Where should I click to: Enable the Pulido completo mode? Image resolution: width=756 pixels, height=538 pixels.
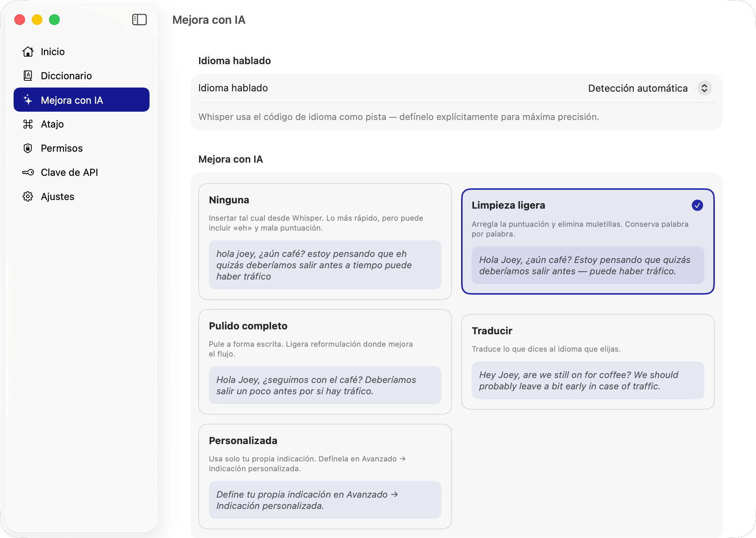325,362
